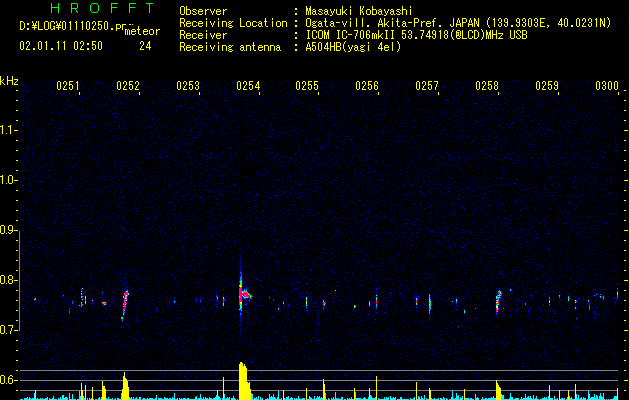This screenshot has height=400, width=629.
Task: Click the 0255 time marker
Action: (x=307, y=86)
